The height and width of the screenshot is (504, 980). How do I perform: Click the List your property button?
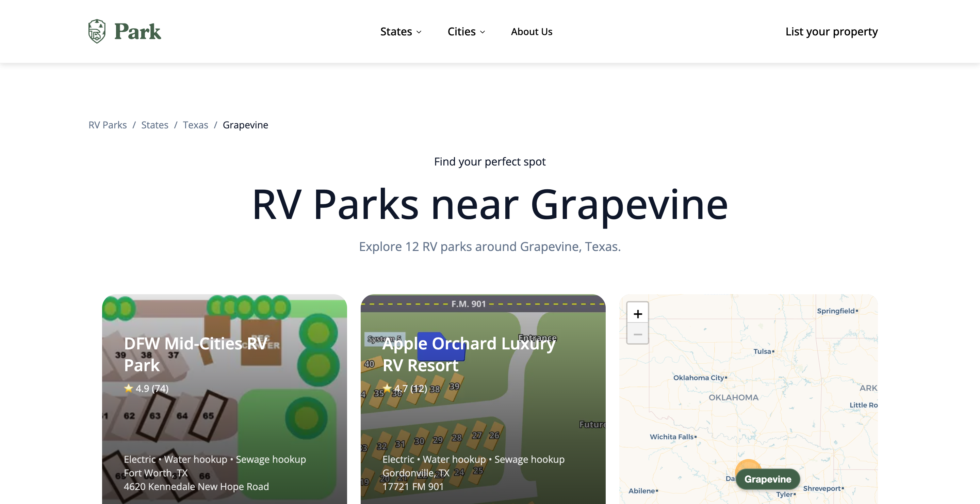pyautogui.click(x=831, y=32)
